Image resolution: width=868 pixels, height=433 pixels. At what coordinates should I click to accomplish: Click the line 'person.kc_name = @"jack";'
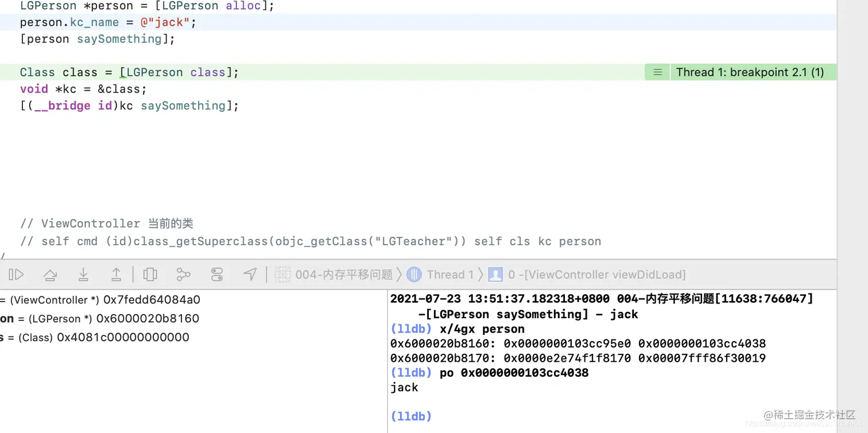click(108, 22)
